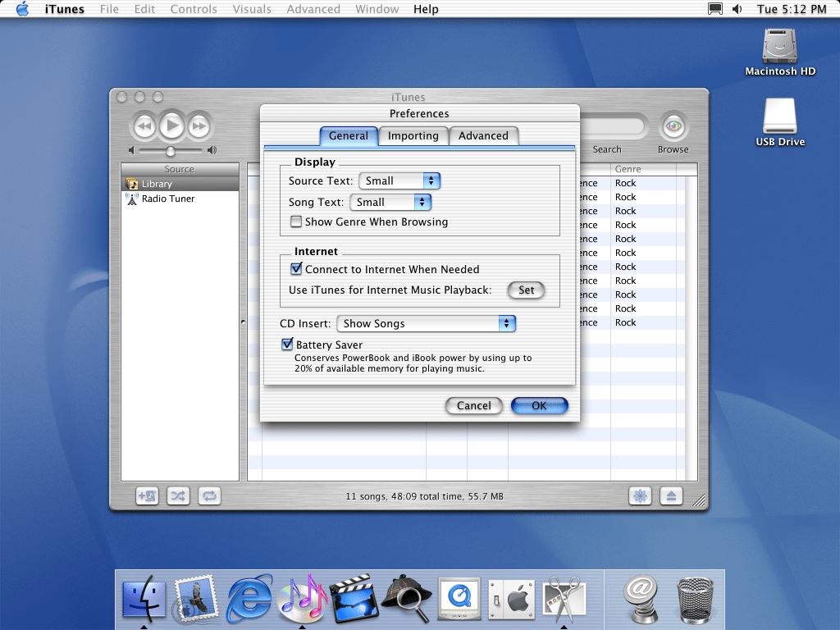Click Set for Internet Music Playback
The width and height of the screenshot is (840, 630).
click(526, 290)
